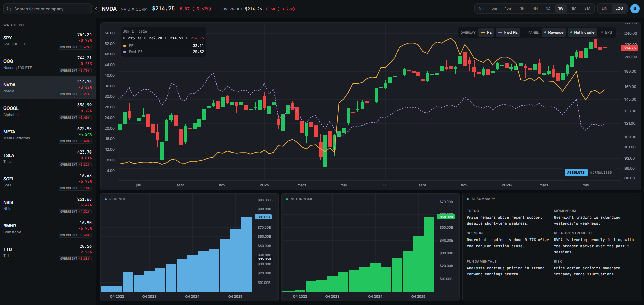Open BMNR Brimstone watchlist row
The width and height of the screenshot is (644, 305).
tap(48, 229)
